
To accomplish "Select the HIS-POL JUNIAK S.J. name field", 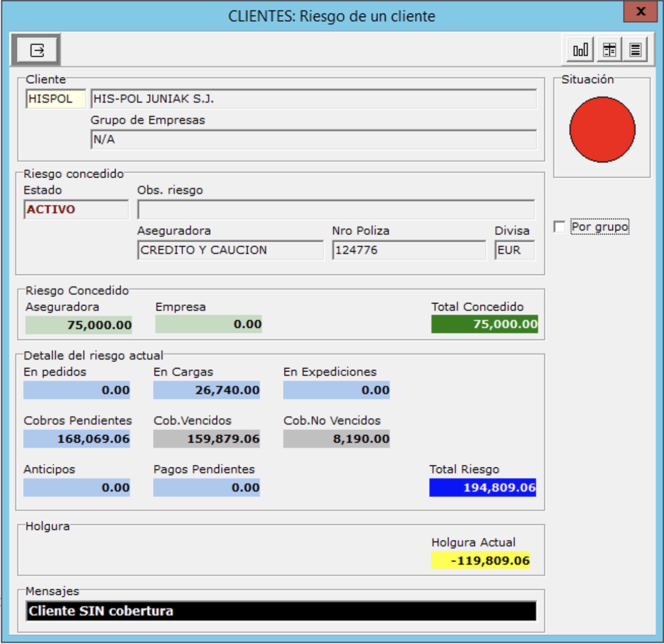I will tap(313, 99).
